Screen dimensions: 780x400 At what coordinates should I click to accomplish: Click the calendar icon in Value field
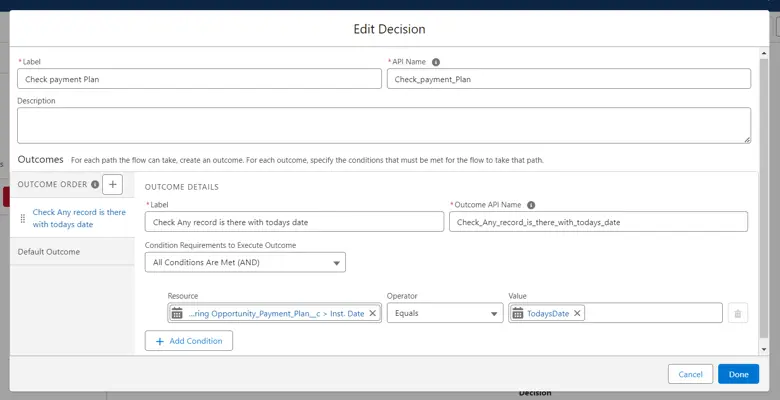coord(518,313)
